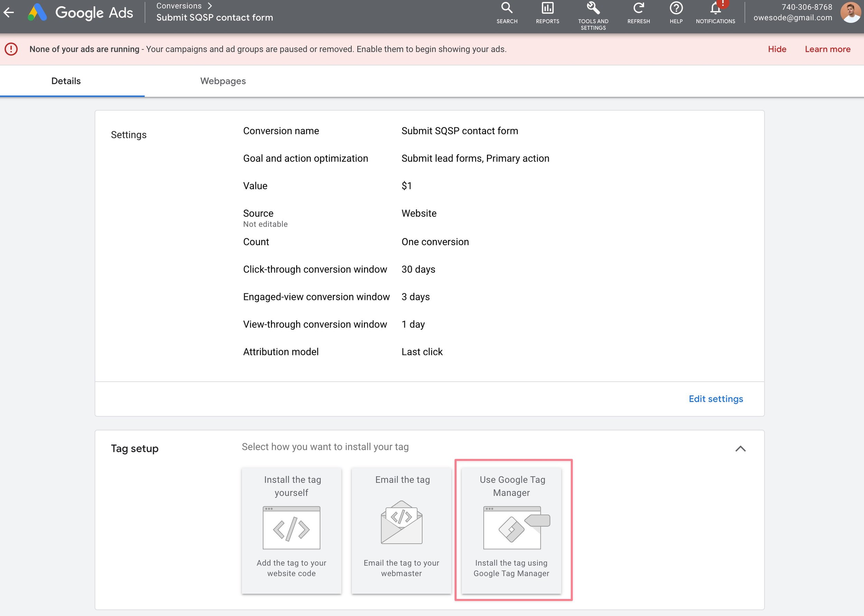Click the Refresh icon
This screenshot has height=616, width=864.
[638, 8]
